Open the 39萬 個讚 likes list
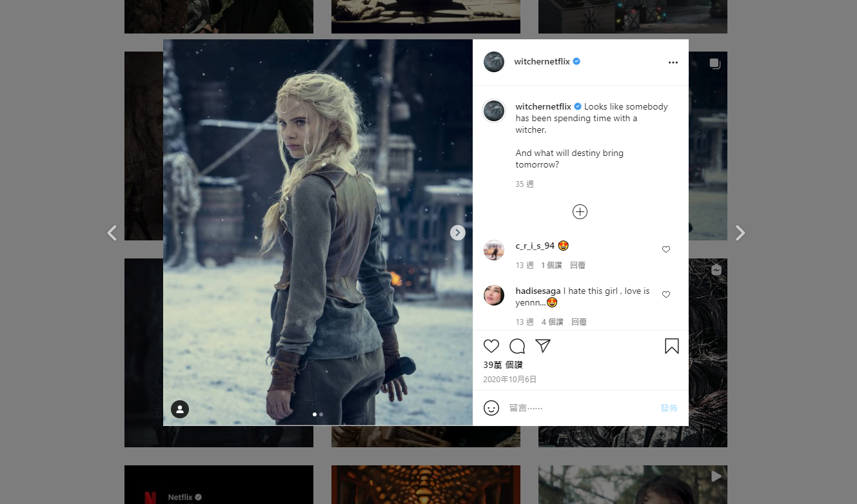 point(503,365)
